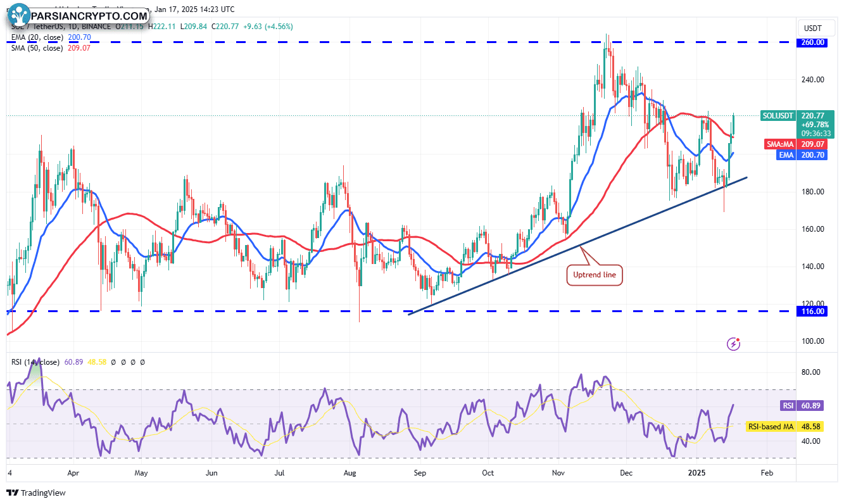Click the 09:36:33 countdown in price tag

pyautogui.click(x=815, y=134)
